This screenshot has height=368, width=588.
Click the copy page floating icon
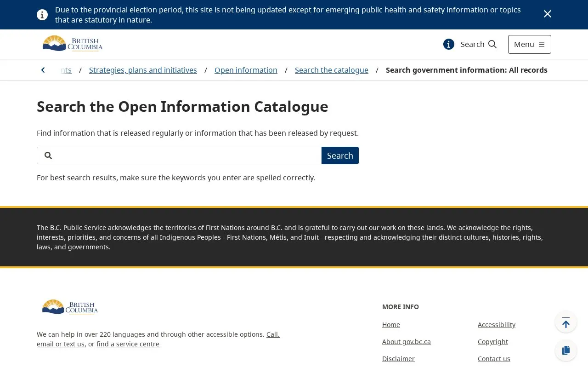point(566,351)
